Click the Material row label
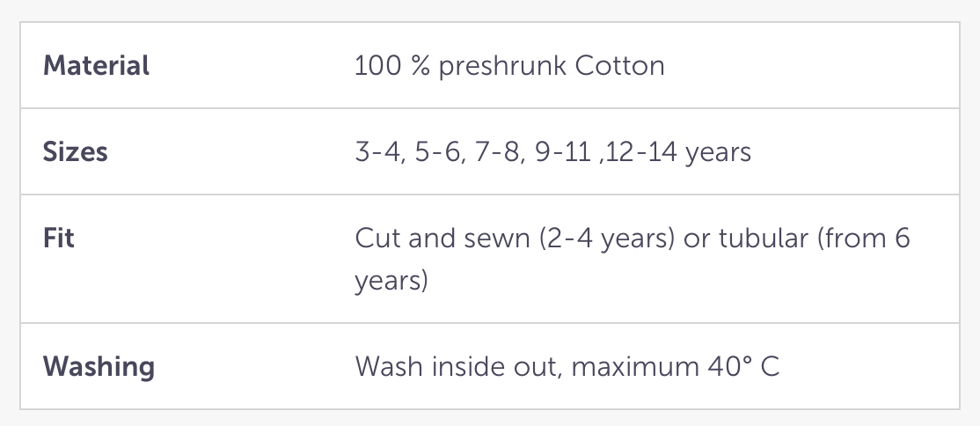 point(96,66)
